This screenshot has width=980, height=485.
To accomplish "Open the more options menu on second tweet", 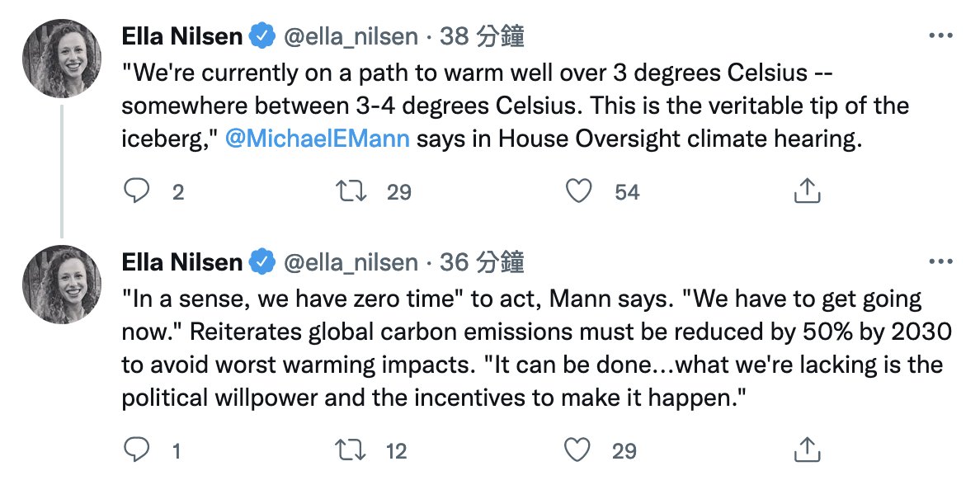I will (x=940, y=261).
